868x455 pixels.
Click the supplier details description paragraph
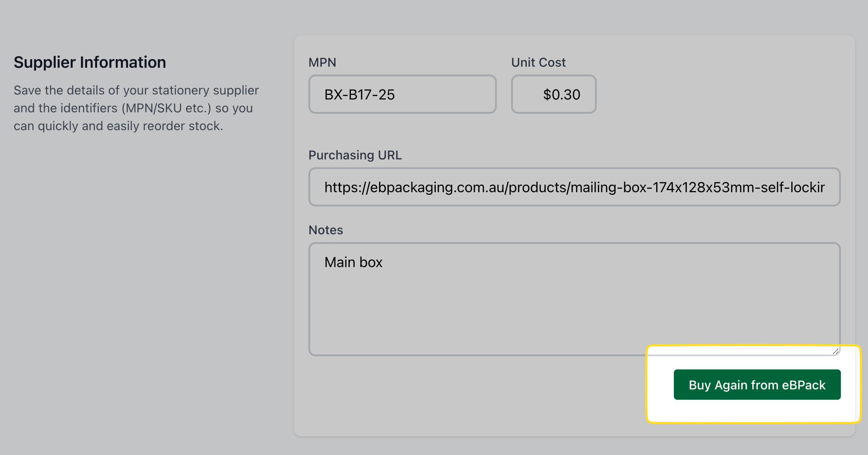[x=136, y=108]
